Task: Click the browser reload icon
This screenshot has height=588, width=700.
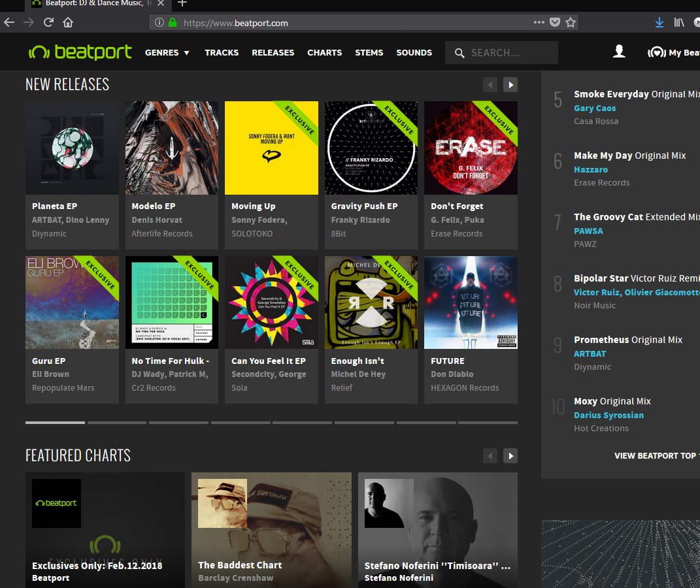Action: (x=48, y=22)
